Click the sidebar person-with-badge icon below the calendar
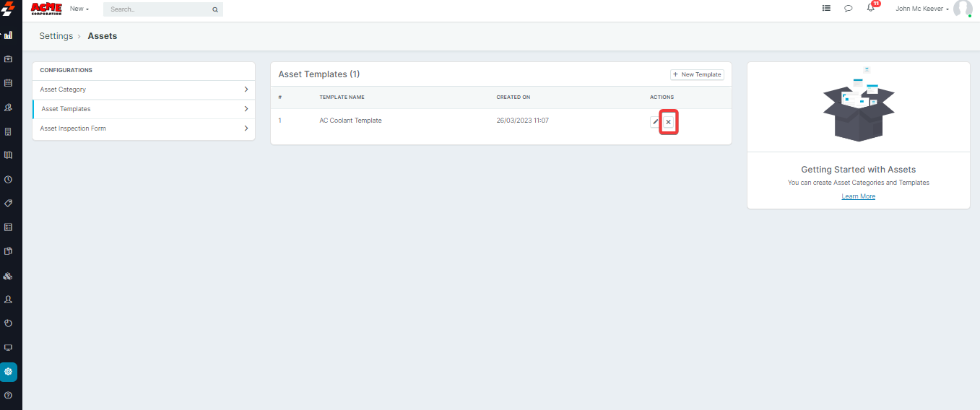980x410 pixels. 8,108
